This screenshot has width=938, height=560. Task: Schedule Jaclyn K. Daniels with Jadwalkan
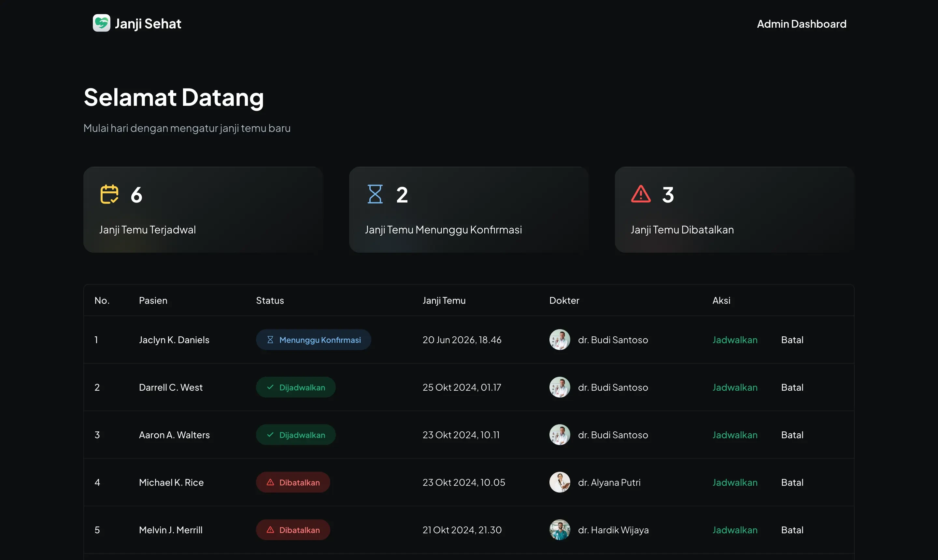(735, 340)
